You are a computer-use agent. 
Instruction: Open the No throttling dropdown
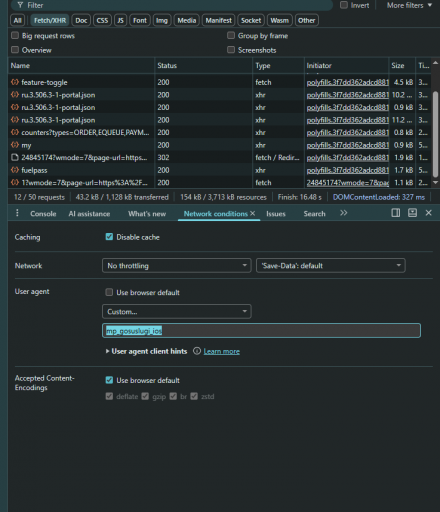coord(176,266)
